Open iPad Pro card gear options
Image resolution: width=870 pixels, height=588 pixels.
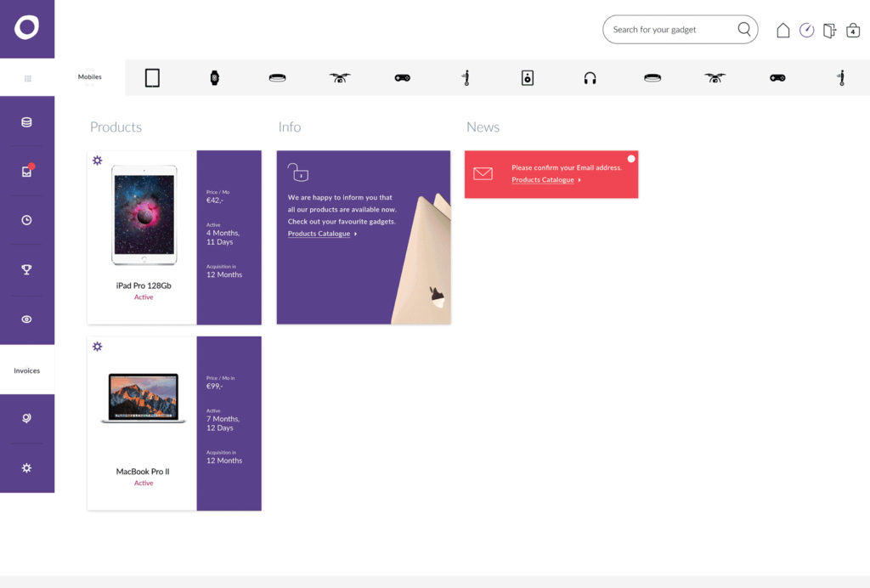pos(98,161)
